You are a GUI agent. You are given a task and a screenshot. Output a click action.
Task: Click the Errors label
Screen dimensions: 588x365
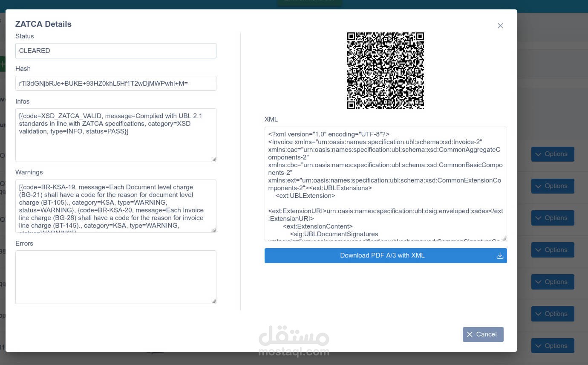[x=24, y=243]
